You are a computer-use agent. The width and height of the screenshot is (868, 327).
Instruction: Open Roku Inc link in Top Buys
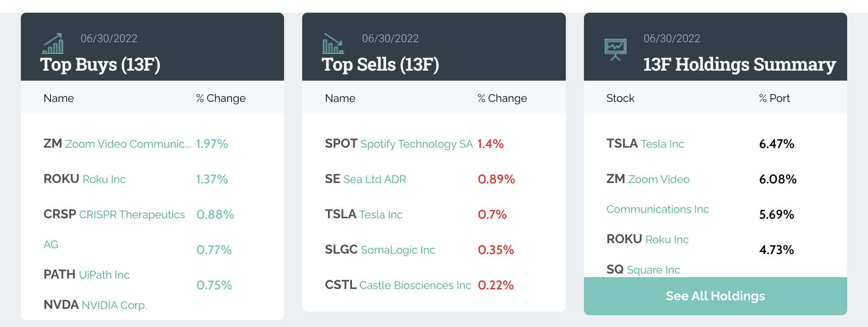[x=104, y=179]
